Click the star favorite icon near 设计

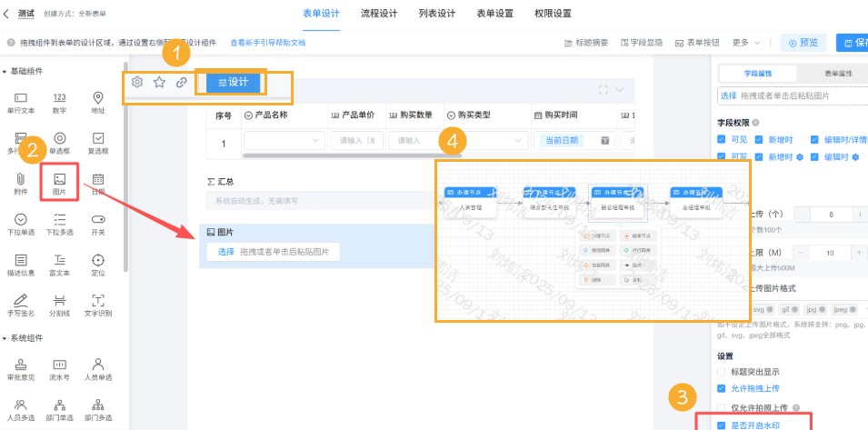click(159, 82)
